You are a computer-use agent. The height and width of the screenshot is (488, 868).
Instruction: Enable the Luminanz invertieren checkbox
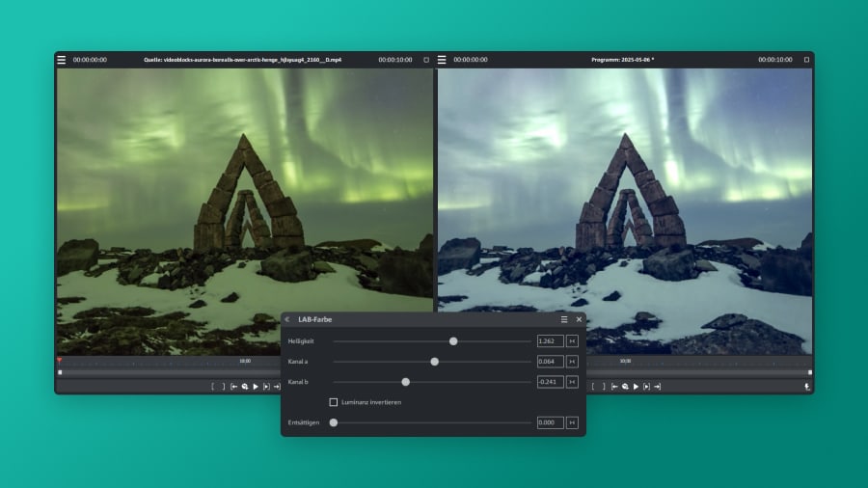tap(334, 402)
